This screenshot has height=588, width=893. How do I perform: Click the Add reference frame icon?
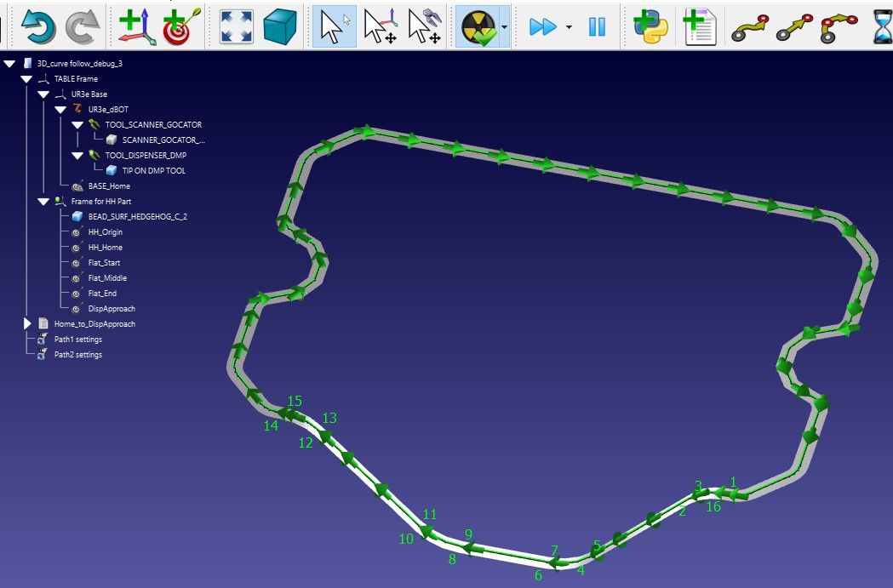pyautogui.click(x=136, y=26)
